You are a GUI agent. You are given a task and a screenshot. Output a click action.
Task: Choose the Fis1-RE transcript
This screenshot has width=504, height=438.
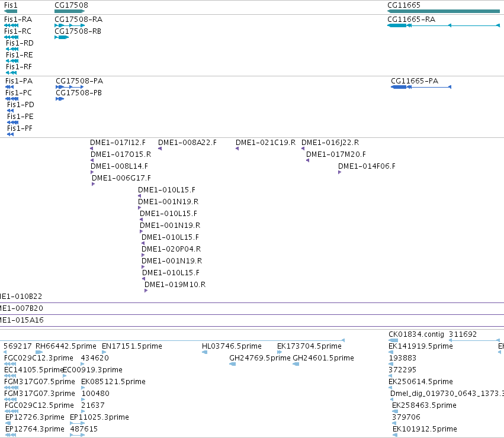pos(20,55)
